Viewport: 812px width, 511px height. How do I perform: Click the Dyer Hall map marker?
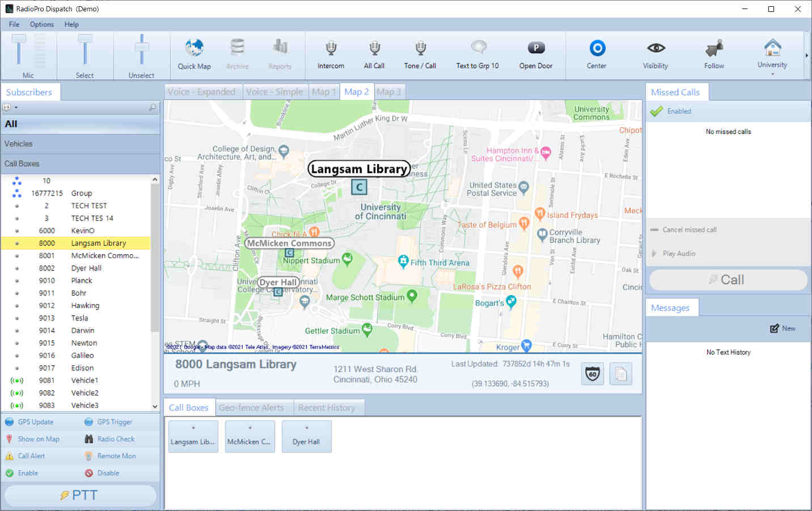[278, 292]
